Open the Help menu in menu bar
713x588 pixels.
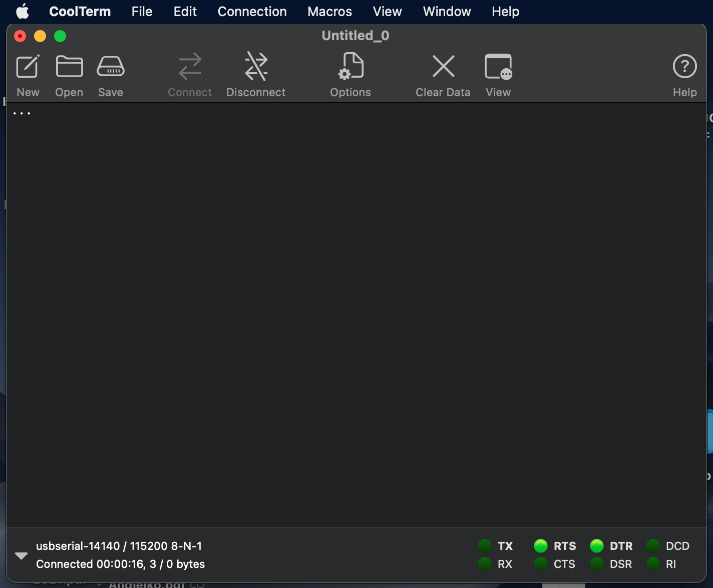(x=505, y=11)
